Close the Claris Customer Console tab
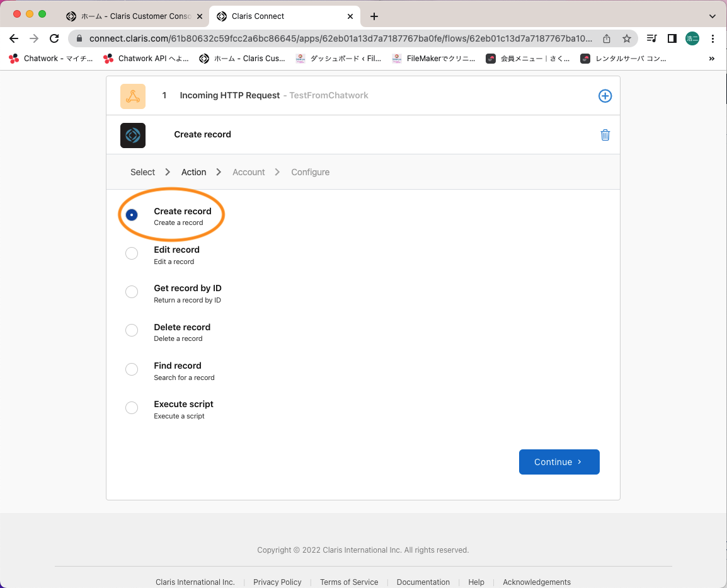 tap(199, 16)
